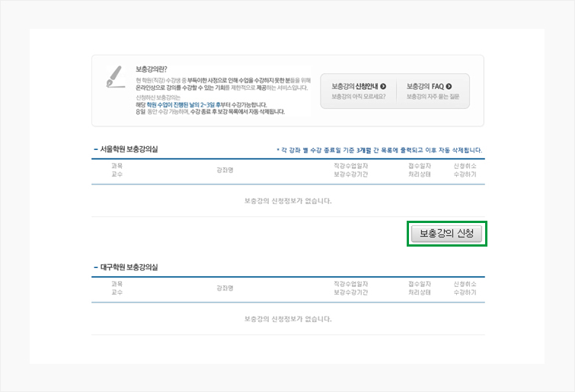The width and height of the screenshot is (575, 392).
Task: Select the 서울학원 보충강의실 section heading
Action: (x=129, y=149)
